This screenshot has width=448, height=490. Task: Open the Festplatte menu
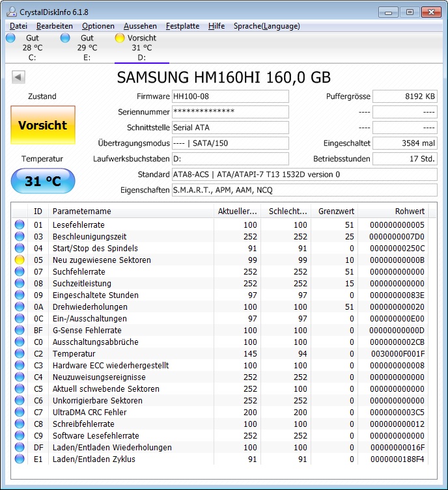(x=182, y=26)
